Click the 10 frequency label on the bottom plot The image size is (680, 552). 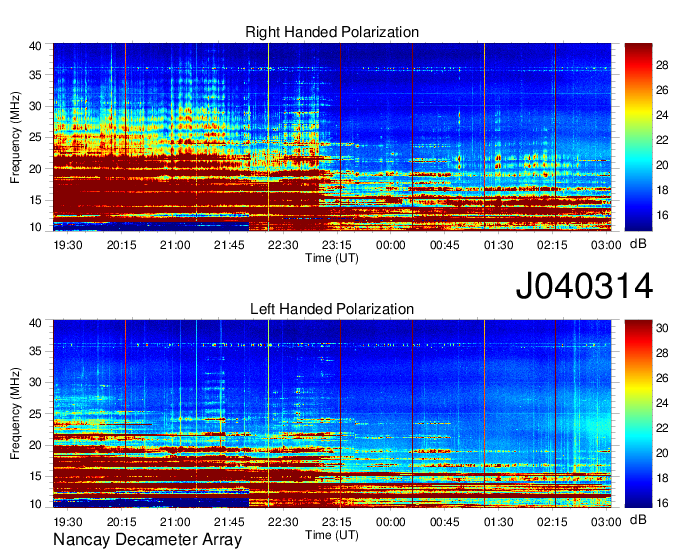[35, 504]
